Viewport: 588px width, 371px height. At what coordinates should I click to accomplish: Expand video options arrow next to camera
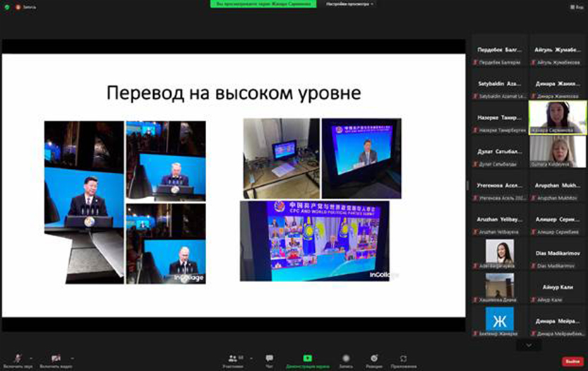(x=72, y=358)
